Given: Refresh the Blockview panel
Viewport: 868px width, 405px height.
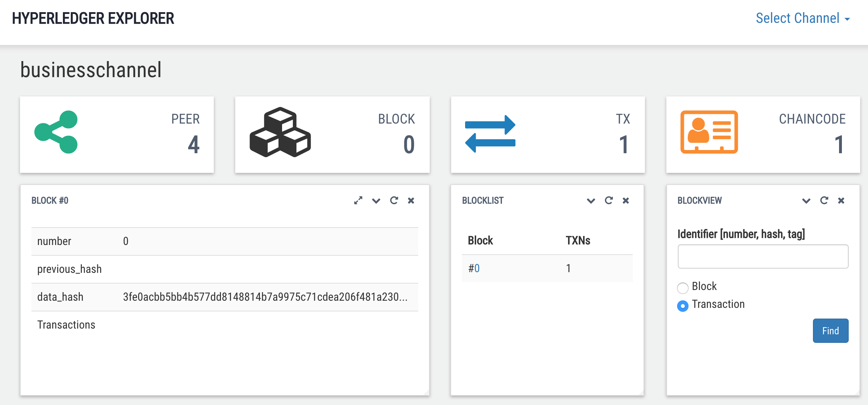Looking at the screenshot, I should pyautogui.click(x=824, y=200).
